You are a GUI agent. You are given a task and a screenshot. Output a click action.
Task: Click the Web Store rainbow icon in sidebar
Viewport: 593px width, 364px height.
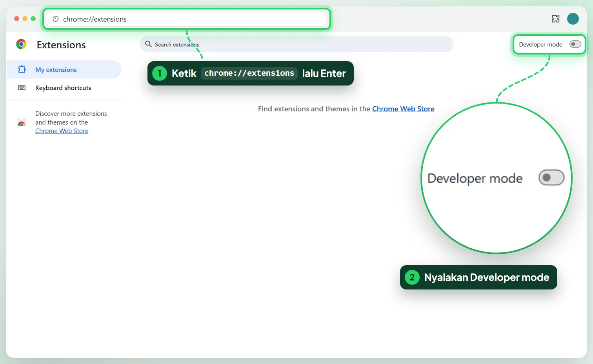coord(22,123)
